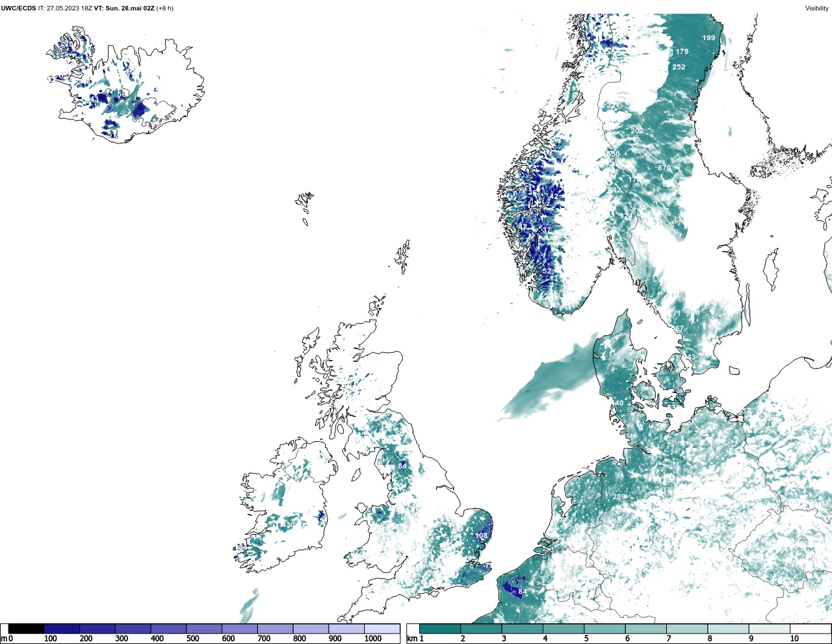The width and height of the screenshot is (832, 644).
Task: Click the '108' value over East Anglia
Action: pos(481,536)
